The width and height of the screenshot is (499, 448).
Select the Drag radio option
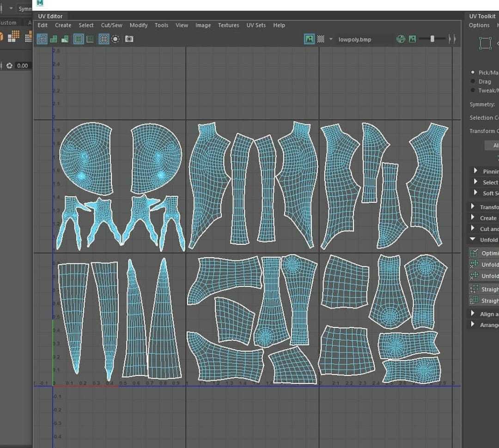(473, 81)
